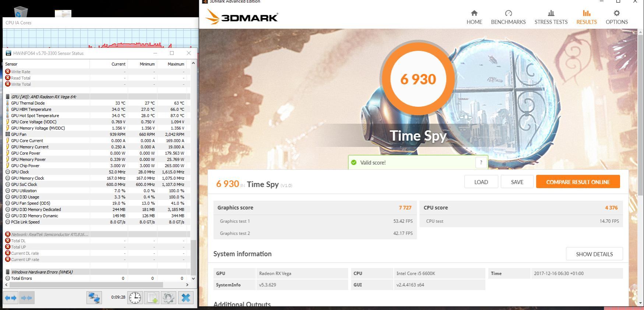
Task: Select the GPU Thermal Diode sensor row
Action: point(97,103)
